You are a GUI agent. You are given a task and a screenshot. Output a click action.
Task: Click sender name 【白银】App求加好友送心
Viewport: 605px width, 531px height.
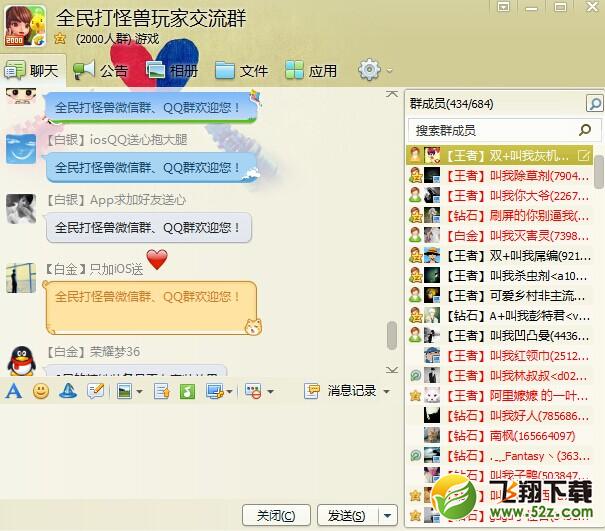tap(116, 200)
